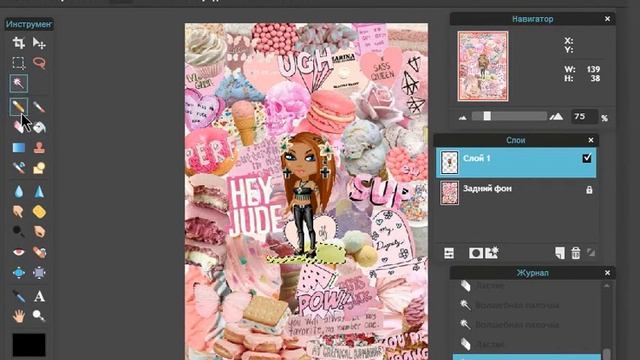This screenshot has width=640, height=360.
Task: Select the Задний фон layer
Action: tap(516, 192)
